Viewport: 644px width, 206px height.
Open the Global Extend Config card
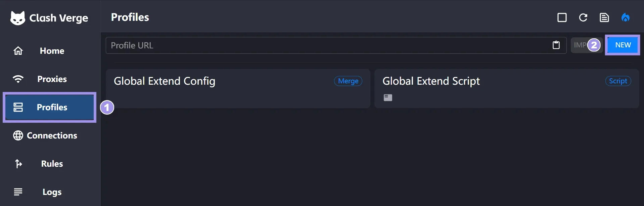tap(238, 89)
